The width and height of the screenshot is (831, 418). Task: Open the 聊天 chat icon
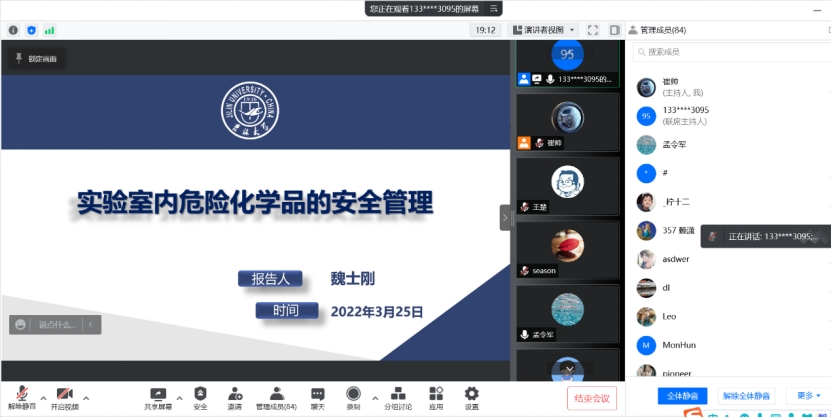(x=317, y=397)
